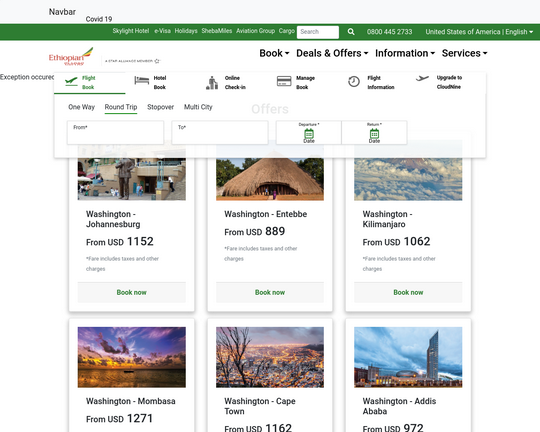This screenshot has height=432, width=540.
Task: Click the Cape Town city lights photo
Action: (270, 357)
